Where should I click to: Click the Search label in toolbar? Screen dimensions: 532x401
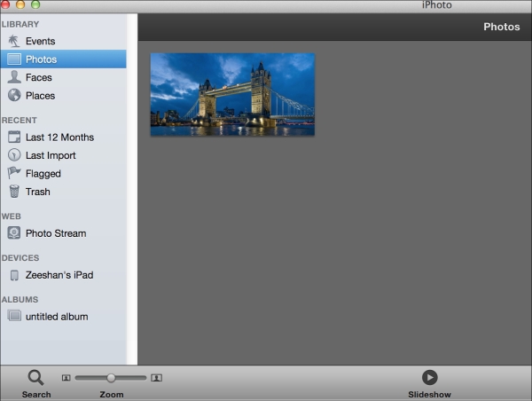coord(36,395)
